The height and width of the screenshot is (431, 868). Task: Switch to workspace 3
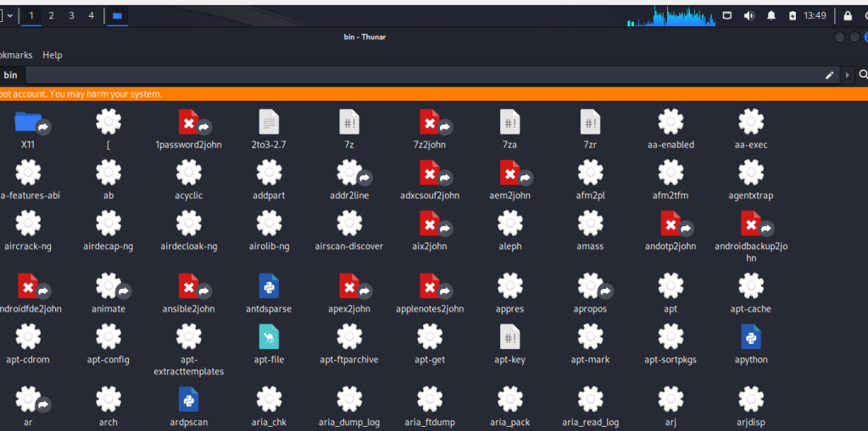[71, 15]
